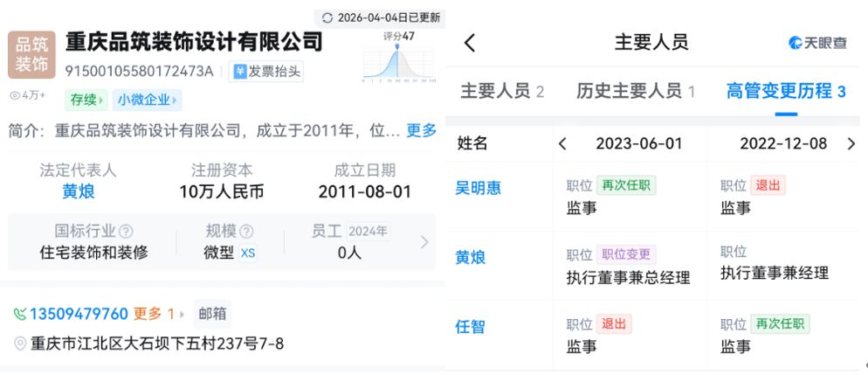Select 执行董事兼经理 position text
Image resolution: width=868 pixels, height=375 pixels.
pyautogui.click(x=775, y=273)
